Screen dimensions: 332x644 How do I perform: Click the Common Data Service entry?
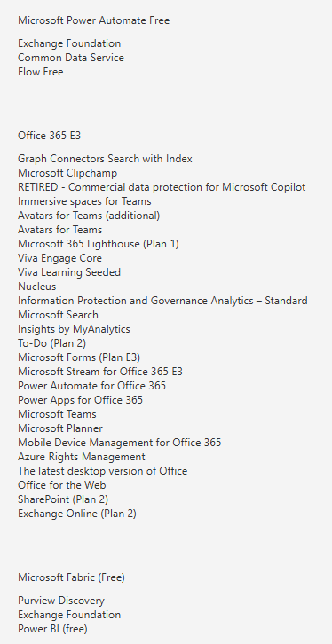pos(71,58)
